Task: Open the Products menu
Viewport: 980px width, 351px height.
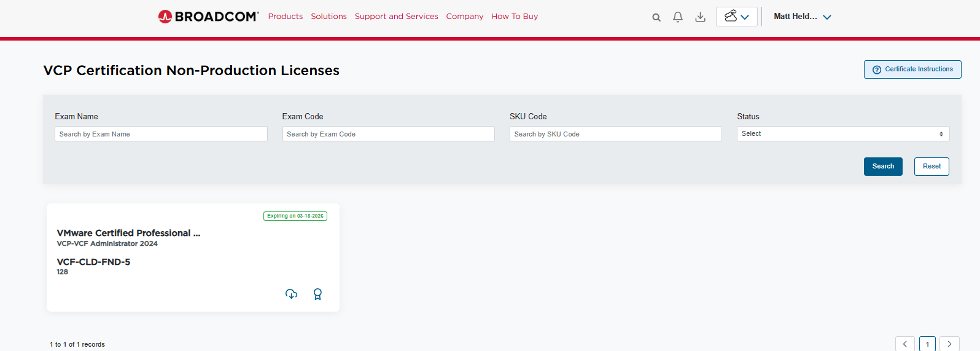Action: tap(286, 17)
